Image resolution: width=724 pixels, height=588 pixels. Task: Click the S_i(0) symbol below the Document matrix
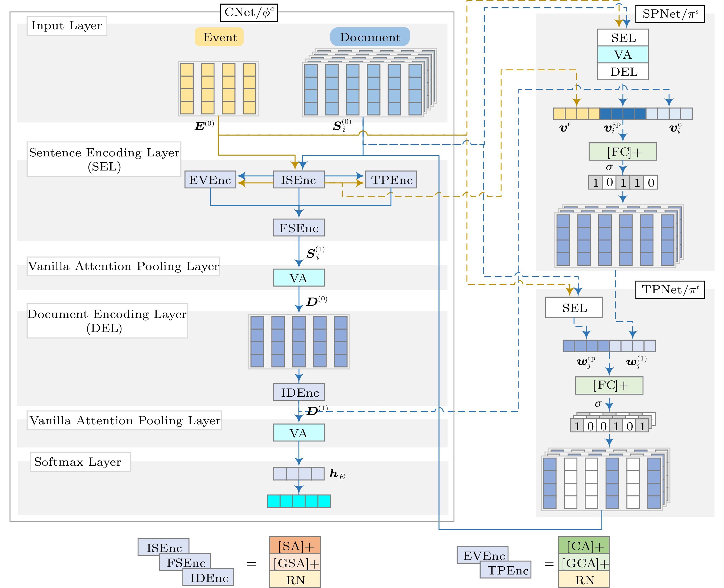click(x=342, y=125)
